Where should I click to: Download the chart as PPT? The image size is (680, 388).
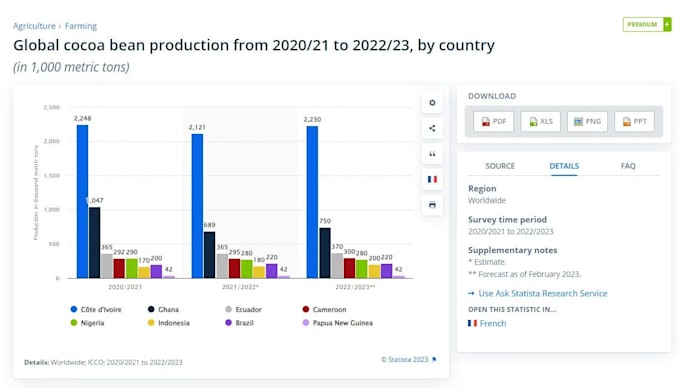click(x=634, y=121)
